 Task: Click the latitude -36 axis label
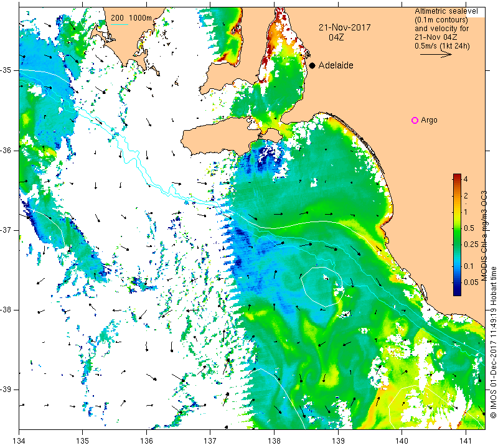(x=6, y=150)
